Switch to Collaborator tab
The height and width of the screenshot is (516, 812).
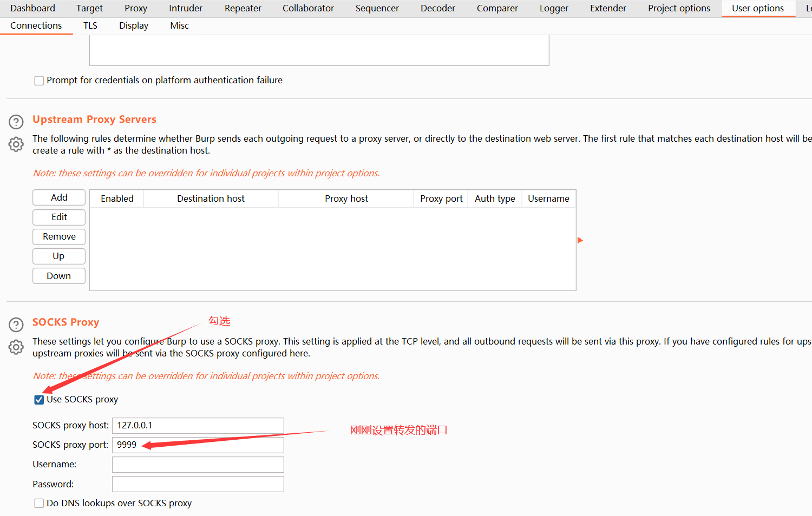pyautogui.click(x=308, y=8)
